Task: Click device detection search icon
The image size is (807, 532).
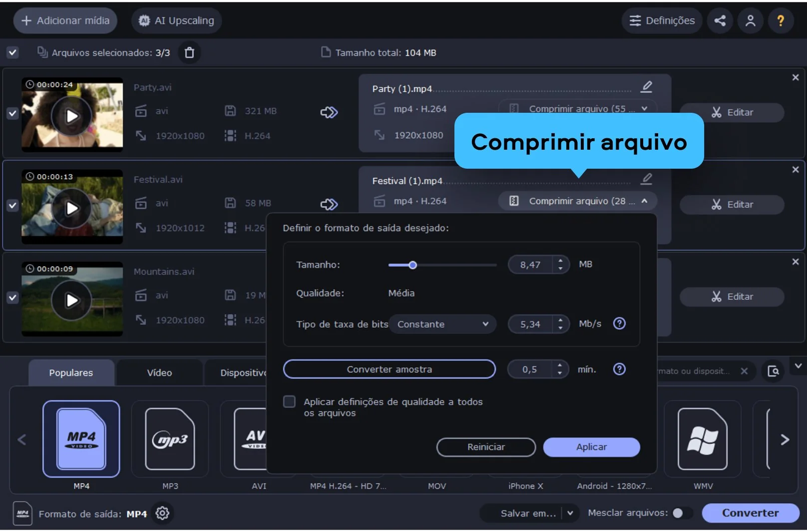Action: [x=773, y=371]
